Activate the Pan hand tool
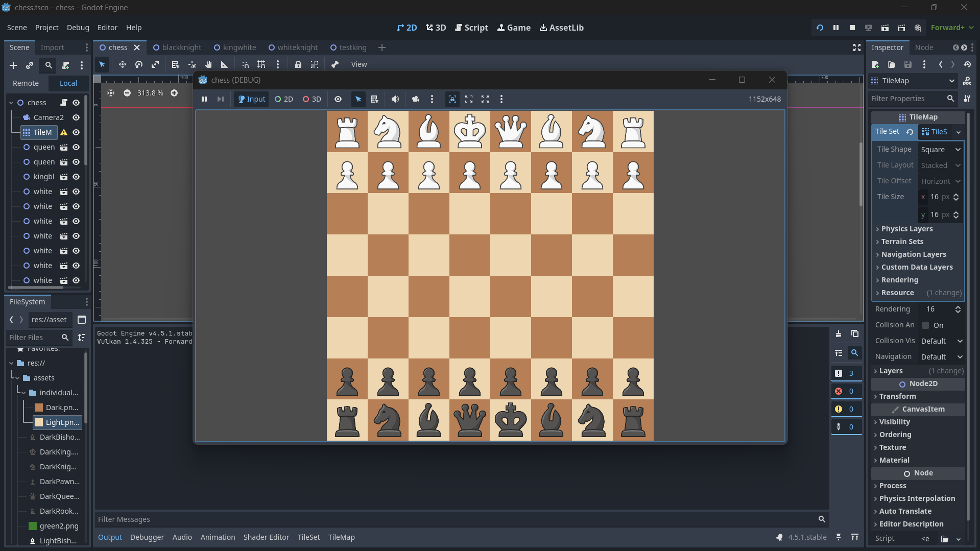Viewport: 980px width, 551px height. coord(208,64)
